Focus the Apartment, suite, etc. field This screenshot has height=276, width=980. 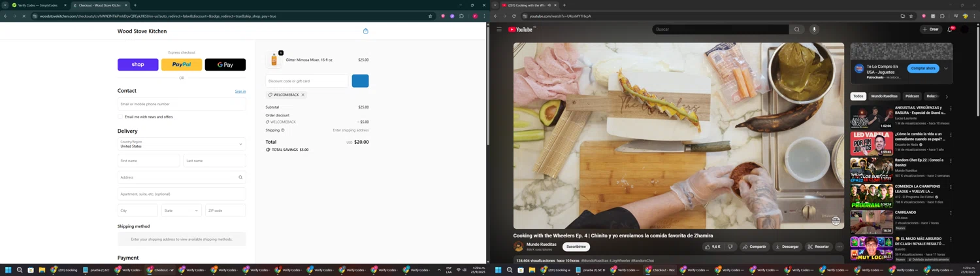182,194
